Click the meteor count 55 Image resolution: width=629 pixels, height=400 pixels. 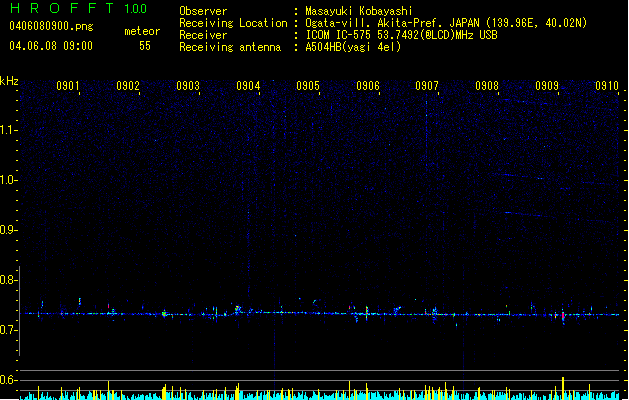(145, 46)
